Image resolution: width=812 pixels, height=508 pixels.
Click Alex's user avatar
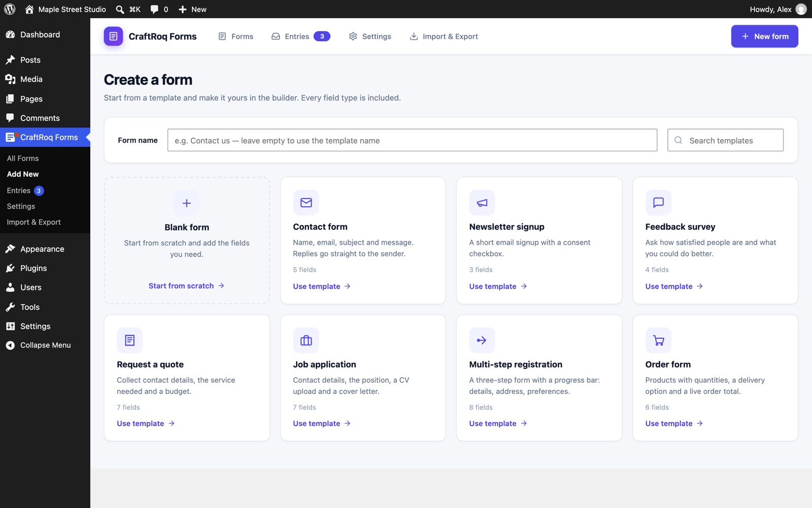point(801,9)
